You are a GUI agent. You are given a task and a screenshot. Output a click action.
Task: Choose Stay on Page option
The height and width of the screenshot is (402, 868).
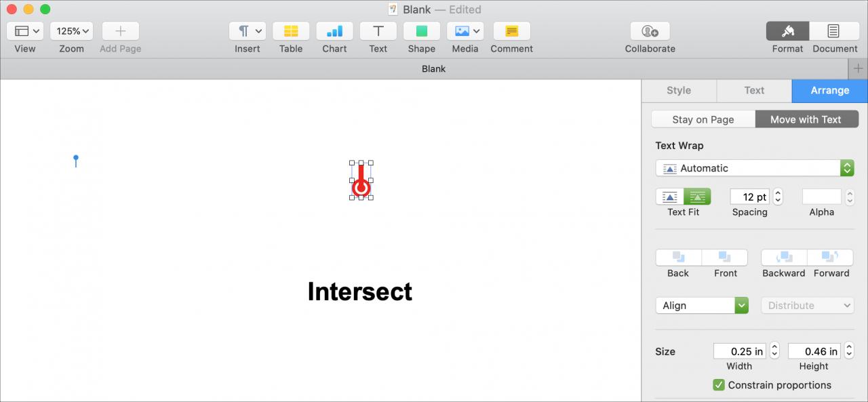tap(703, 119)
